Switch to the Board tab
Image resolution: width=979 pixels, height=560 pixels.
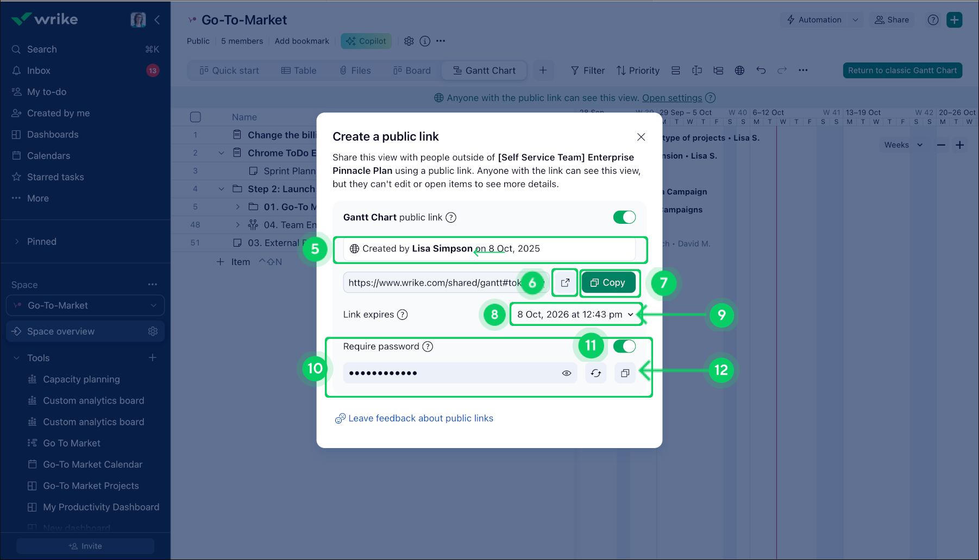coord(412,71)
